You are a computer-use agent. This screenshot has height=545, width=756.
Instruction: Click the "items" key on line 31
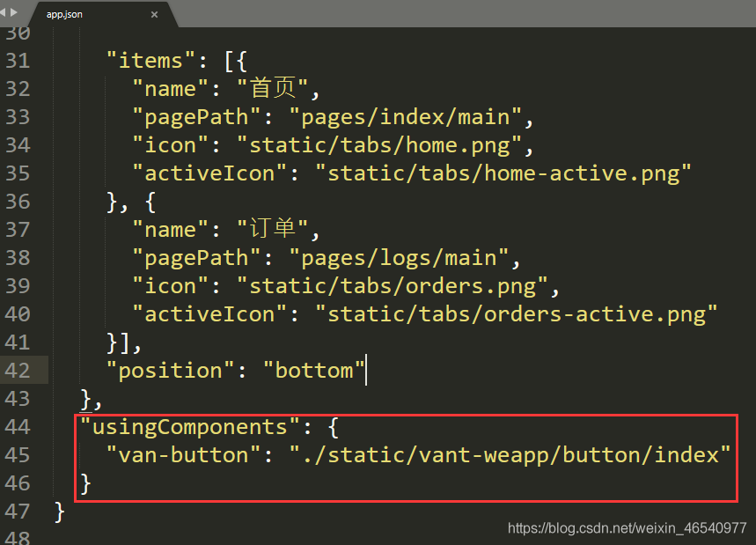(150, 61)
